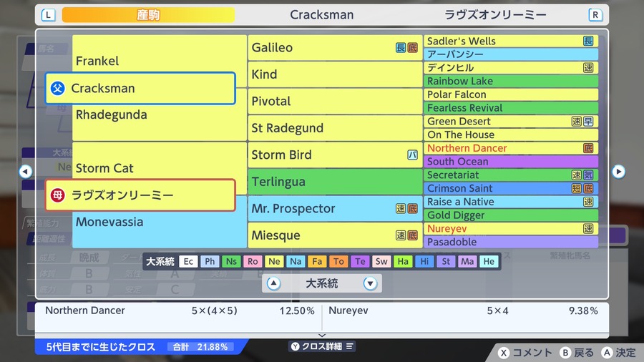Click the 短 factor icon on Crimson Saint
The height and width of the screenshot is (362, 644).
tap(577, 188)
